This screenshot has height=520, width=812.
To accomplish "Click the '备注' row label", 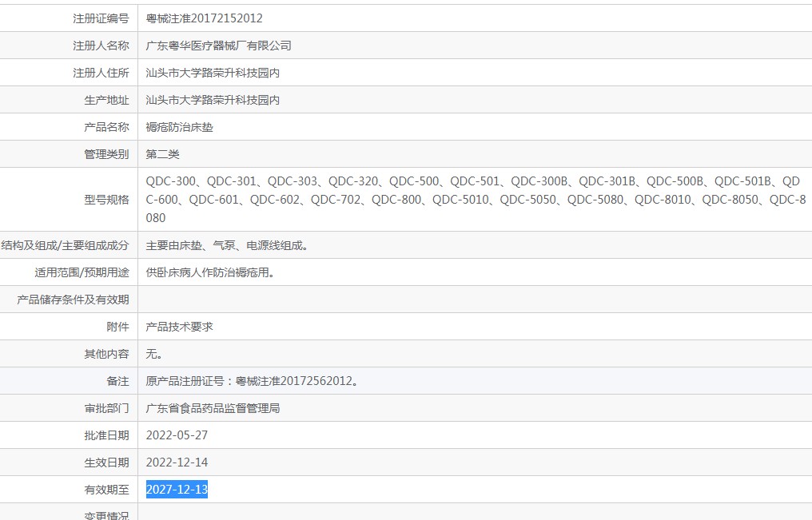I will click(x=117, y=381).
